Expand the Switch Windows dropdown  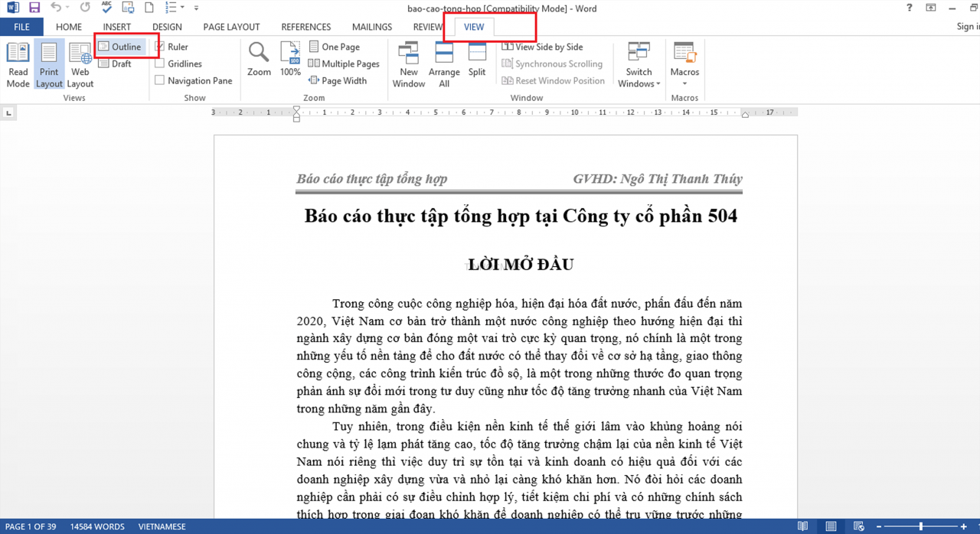(639, 65)
